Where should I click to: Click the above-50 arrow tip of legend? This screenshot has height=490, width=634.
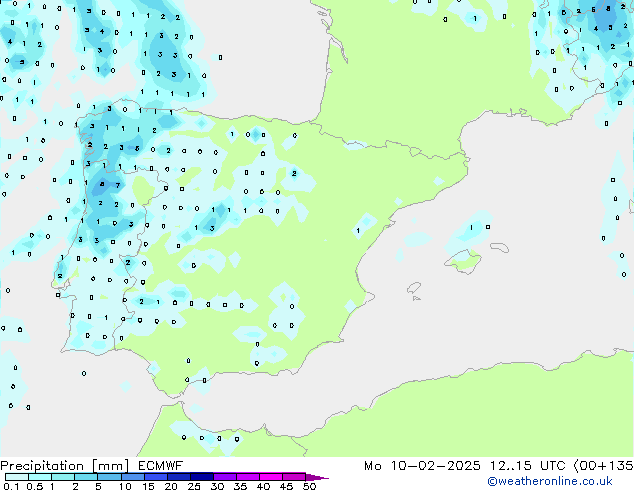click(317, 477)
